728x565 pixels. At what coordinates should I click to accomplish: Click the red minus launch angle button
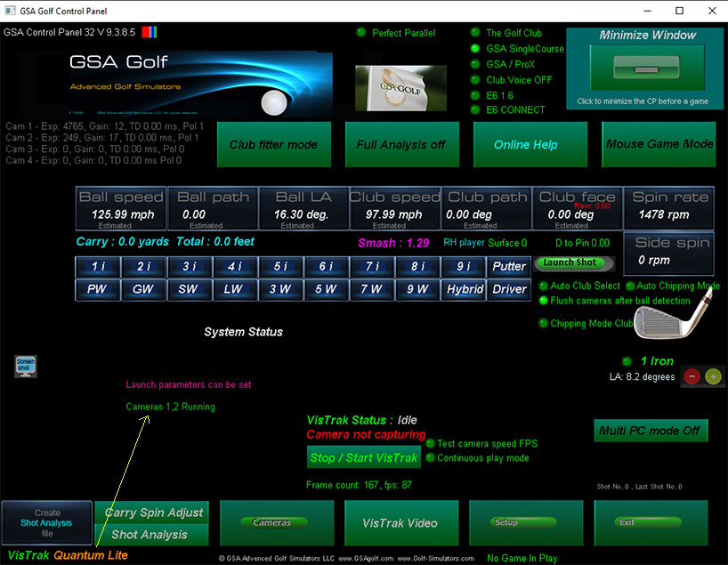(692, 376)
